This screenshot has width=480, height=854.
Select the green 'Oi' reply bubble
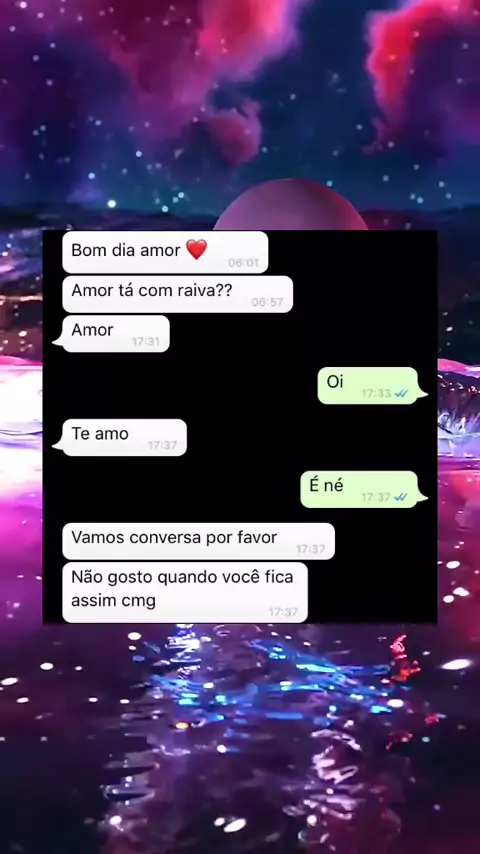(372, 386)
